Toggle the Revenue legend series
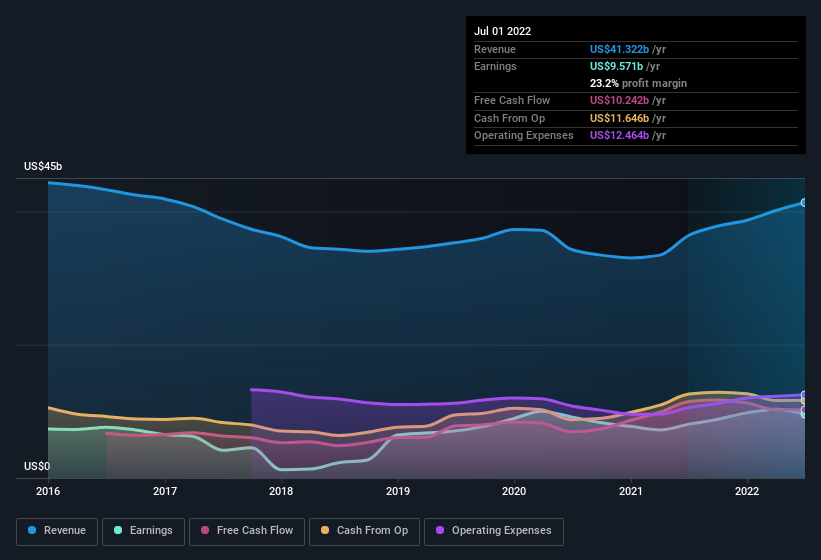 tap(57, 531)
